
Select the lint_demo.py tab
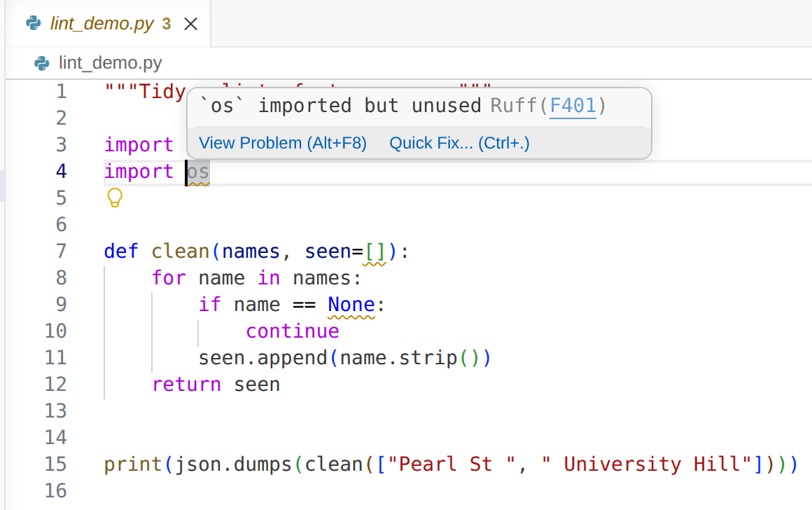(108, 24)
